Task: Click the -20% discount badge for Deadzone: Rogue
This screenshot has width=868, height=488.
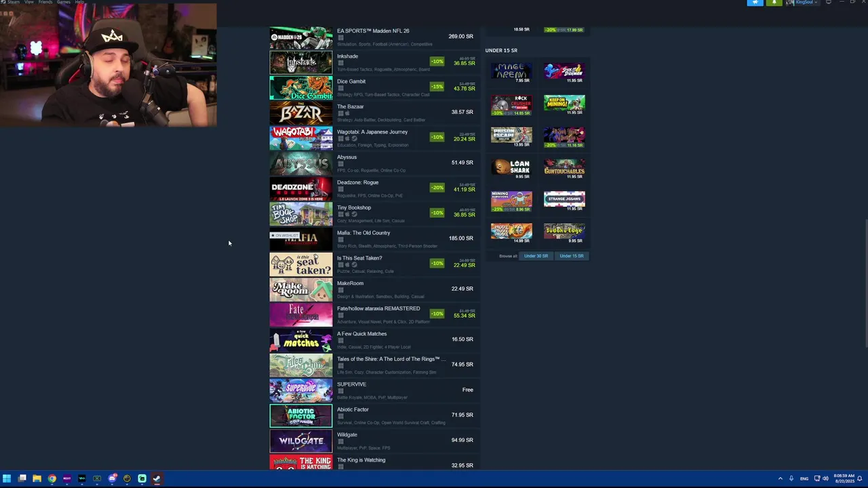Action: coord(437,188)
